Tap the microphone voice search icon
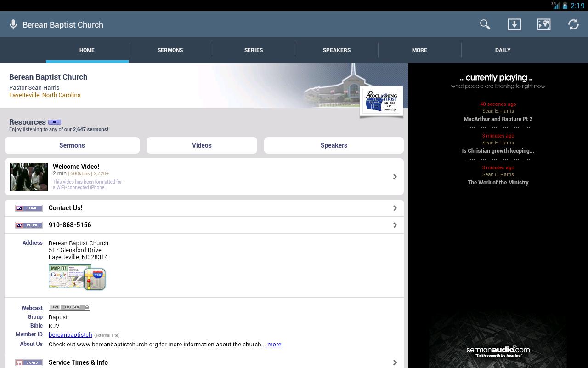The height and width of the screenshot is (368, 588). (x=13, y=24)
